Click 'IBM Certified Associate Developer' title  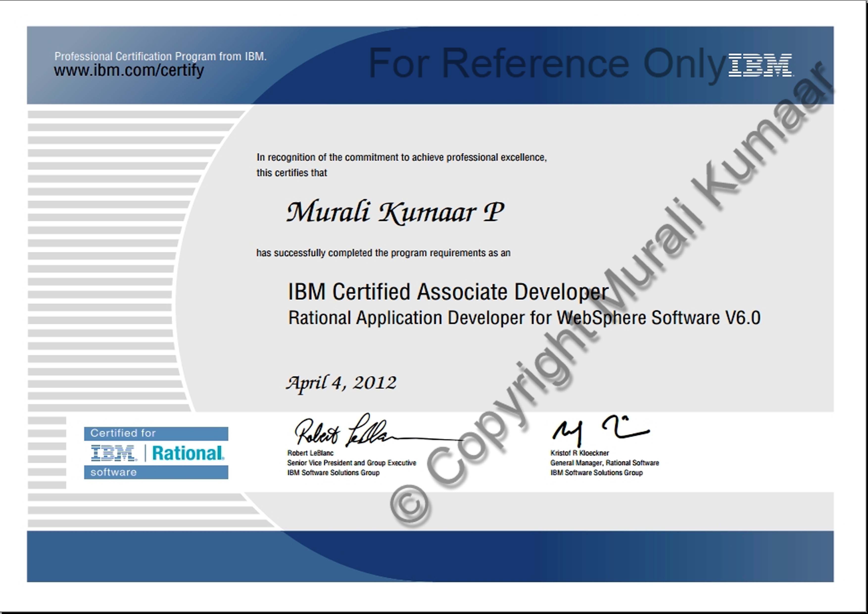[448, 292]
